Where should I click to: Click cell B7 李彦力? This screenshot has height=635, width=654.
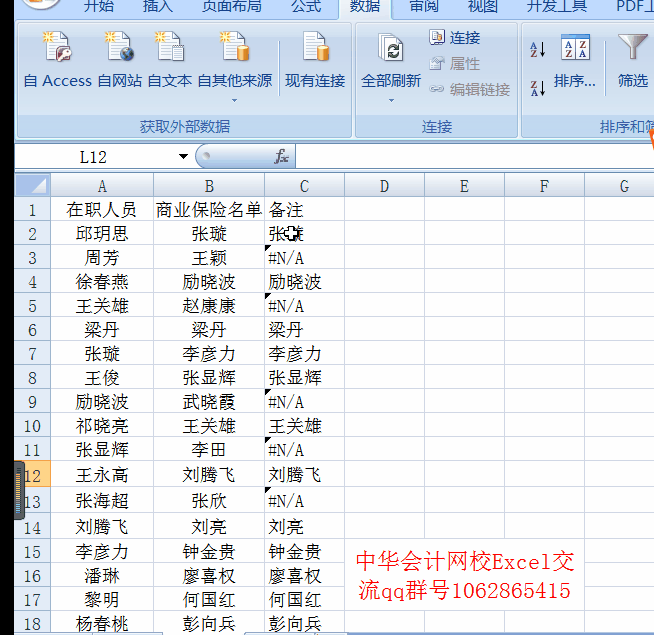click(209, 353)
